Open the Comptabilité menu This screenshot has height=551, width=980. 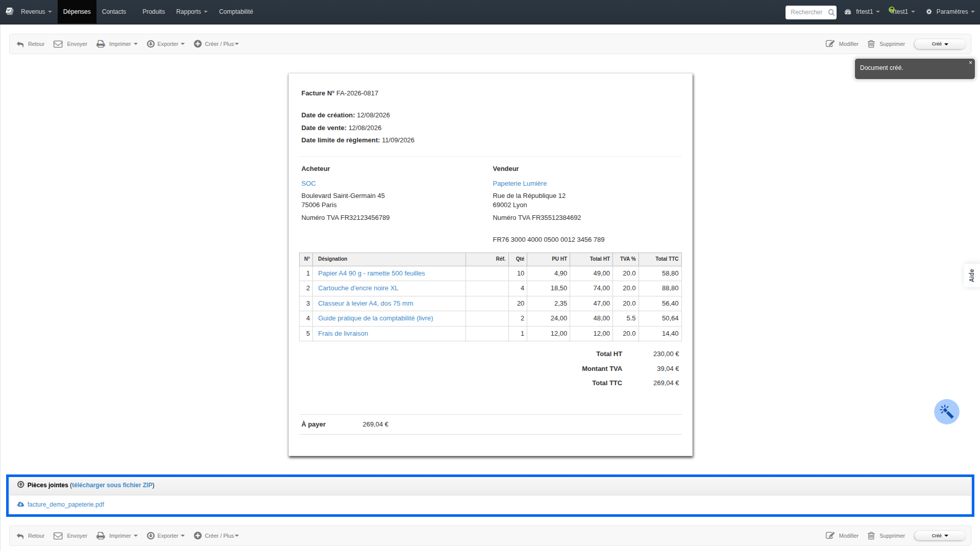[236, 12]
